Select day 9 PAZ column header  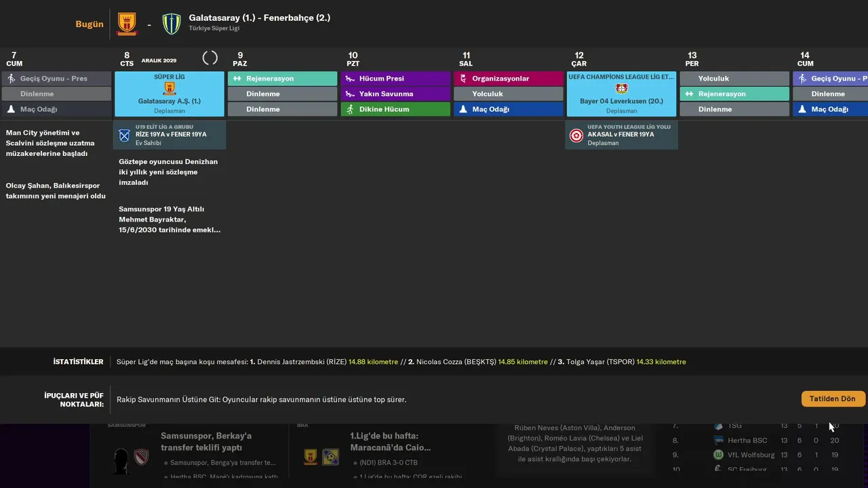tap(240, 59)
